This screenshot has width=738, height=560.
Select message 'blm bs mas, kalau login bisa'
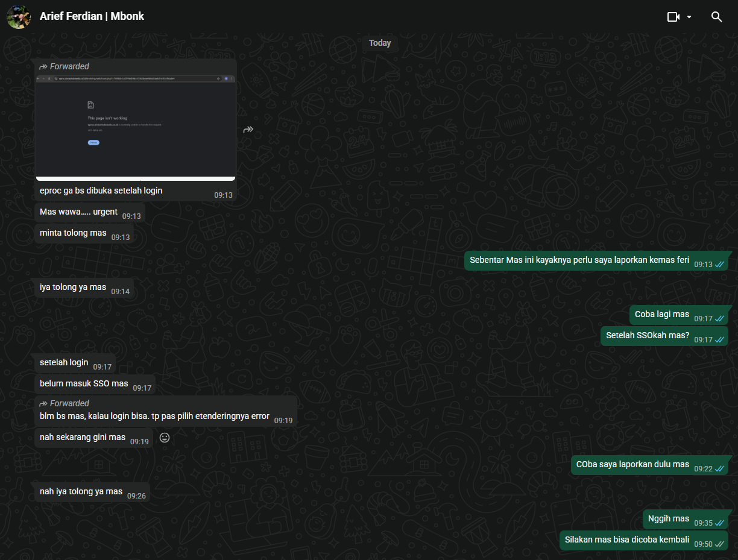click(154, 416)
